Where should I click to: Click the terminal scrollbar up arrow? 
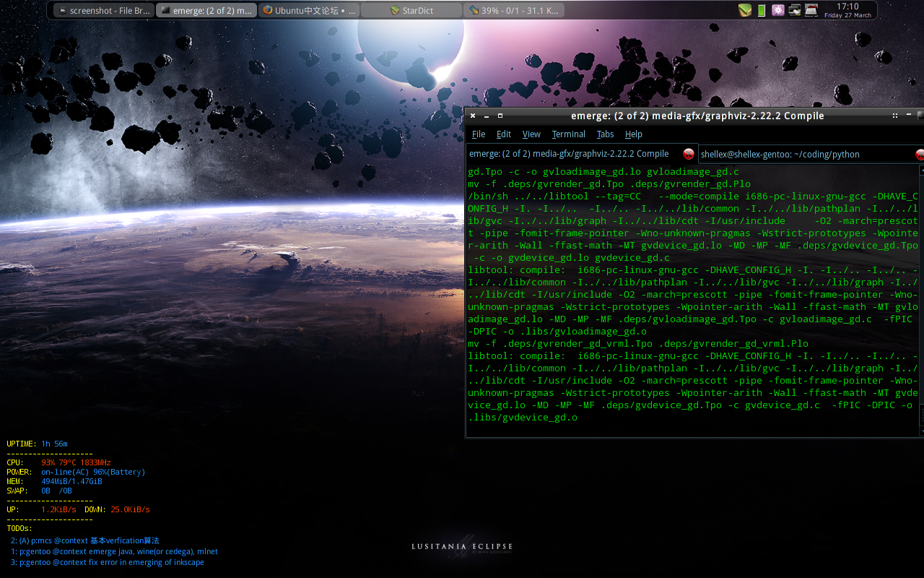click(x=922, y=170)
